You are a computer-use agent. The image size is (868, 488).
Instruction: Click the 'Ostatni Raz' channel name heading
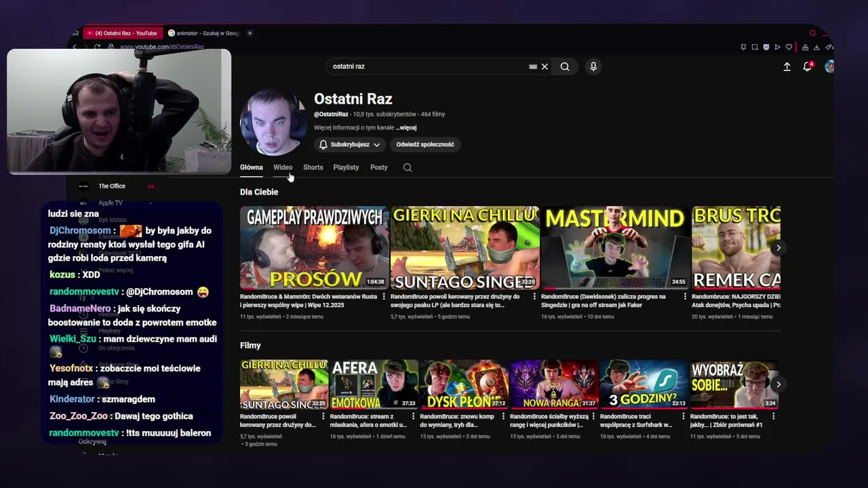[353, 99]
